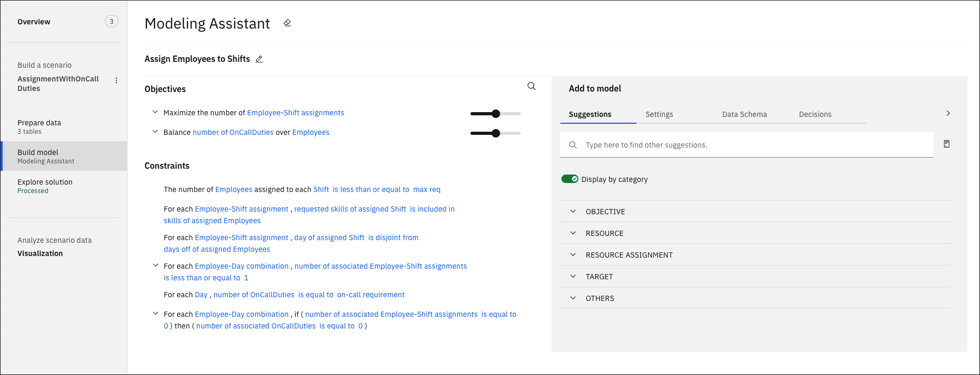Collapse the Employee-Day combination if-then constraint

(x=156, y=314)
